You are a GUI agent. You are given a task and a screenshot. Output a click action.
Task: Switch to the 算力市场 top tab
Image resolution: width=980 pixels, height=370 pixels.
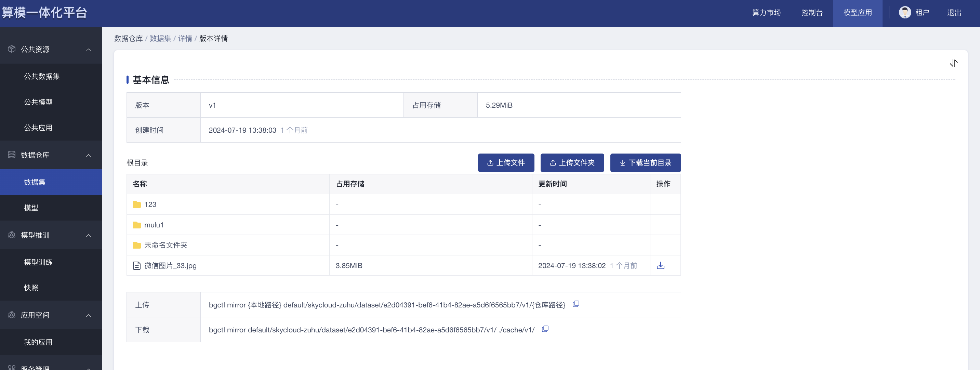coord(766,13)
